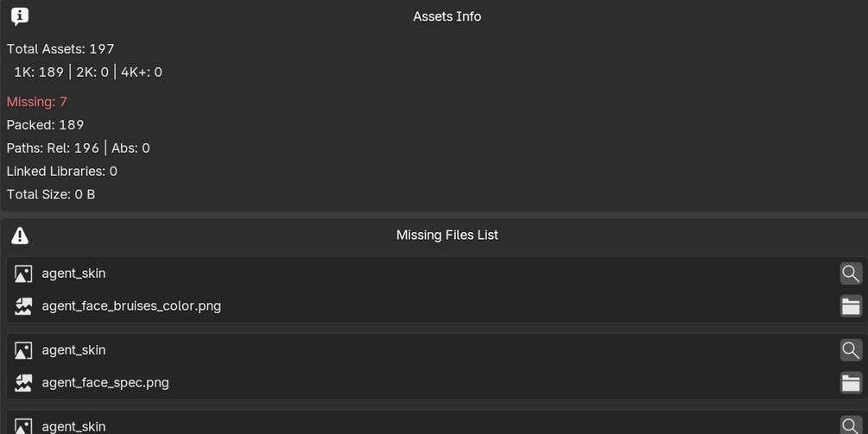The image size is (868, 434).
Task: Click the image icon of agent_skin above agent_face_spec.png
Action: (x=23, y=350)
